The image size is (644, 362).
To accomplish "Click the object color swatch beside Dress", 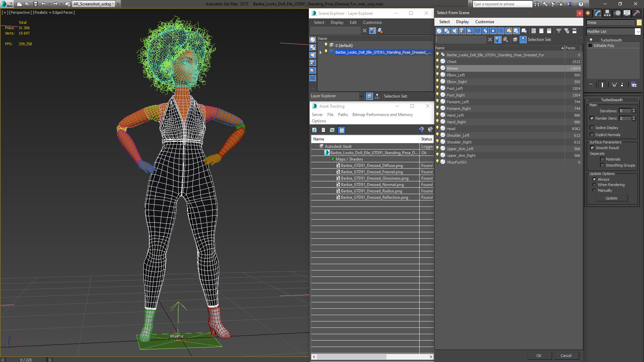I will point(639,22).
